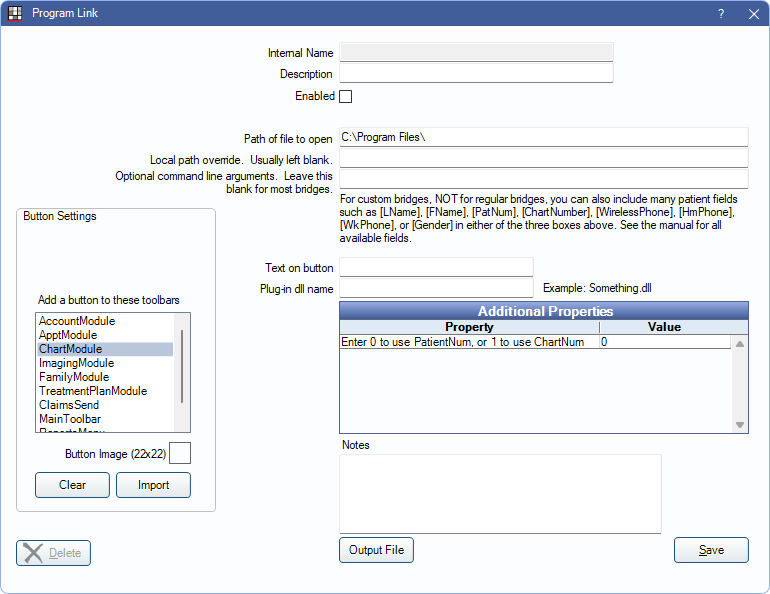Click the Value cell for PatientNum property
Image resolution: width=770 pixels, height=594 pixels.
pos(664,342)
